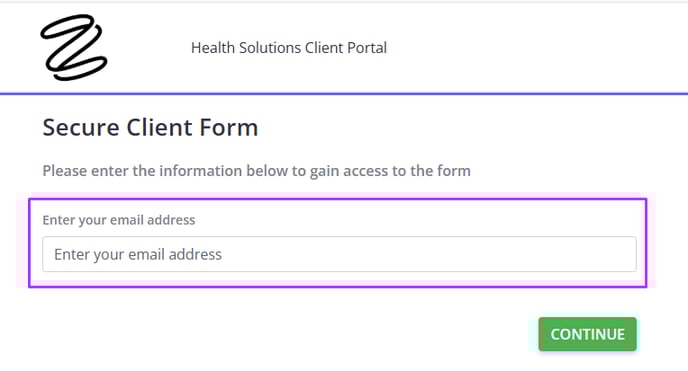The image size is (688, 371).
Task: Click the word 'Secure' in the page heading
Action: tap(81, 128)
